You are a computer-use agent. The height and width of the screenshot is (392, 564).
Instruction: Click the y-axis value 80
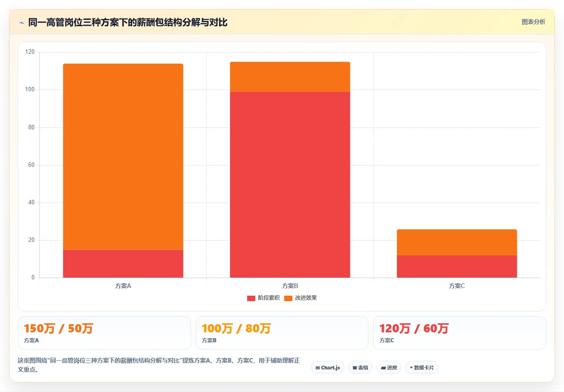click(31, 127)
